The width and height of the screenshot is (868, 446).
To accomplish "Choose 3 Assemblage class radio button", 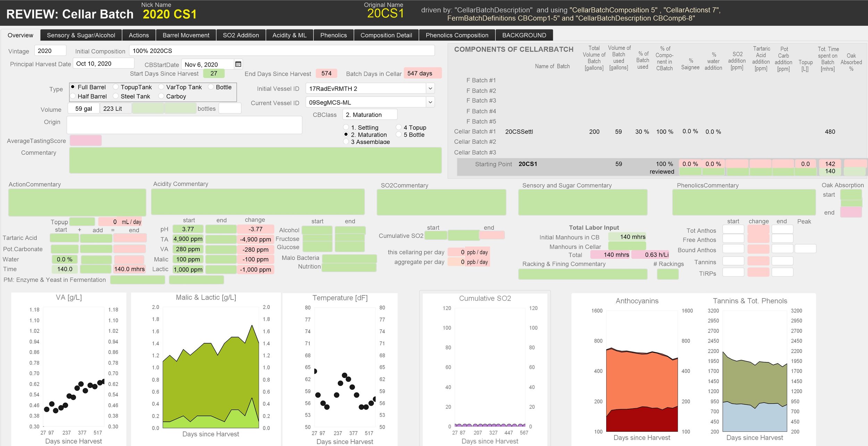I will 346,142.
